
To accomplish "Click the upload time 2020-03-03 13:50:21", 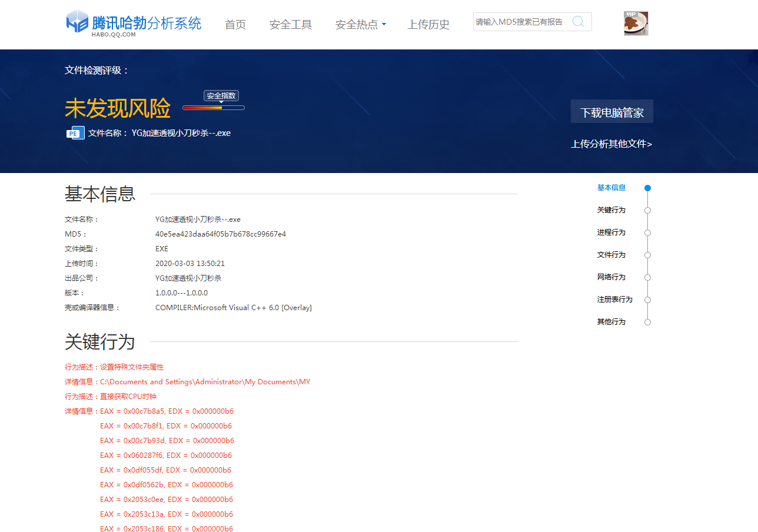I will click(x=190, y=264).
